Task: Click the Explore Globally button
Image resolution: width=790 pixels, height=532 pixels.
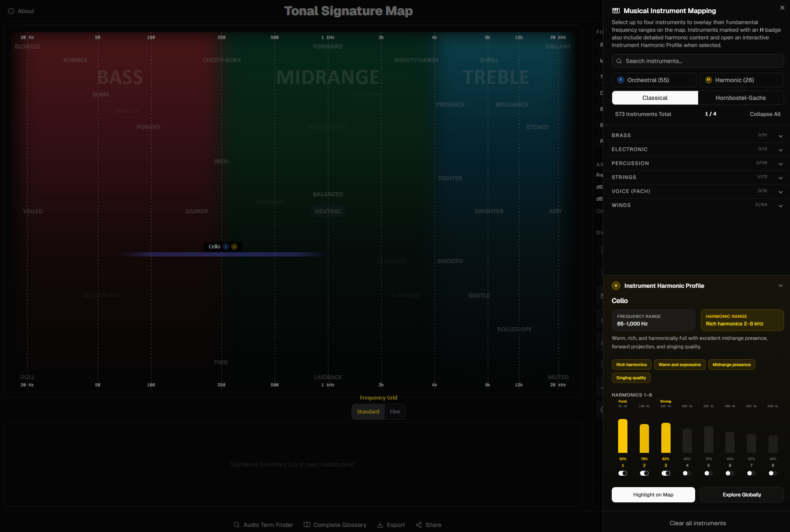Action: [742, 495]
